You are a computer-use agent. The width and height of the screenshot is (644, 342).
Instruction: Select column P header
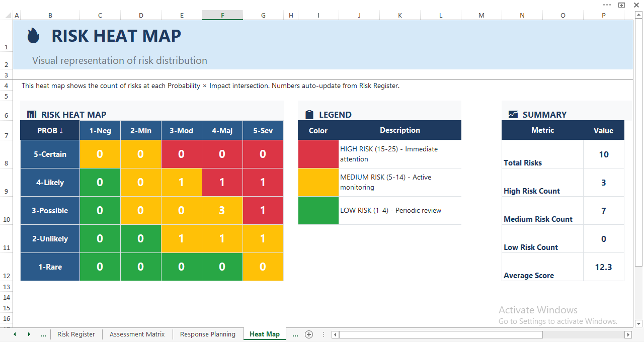point(604,16)
